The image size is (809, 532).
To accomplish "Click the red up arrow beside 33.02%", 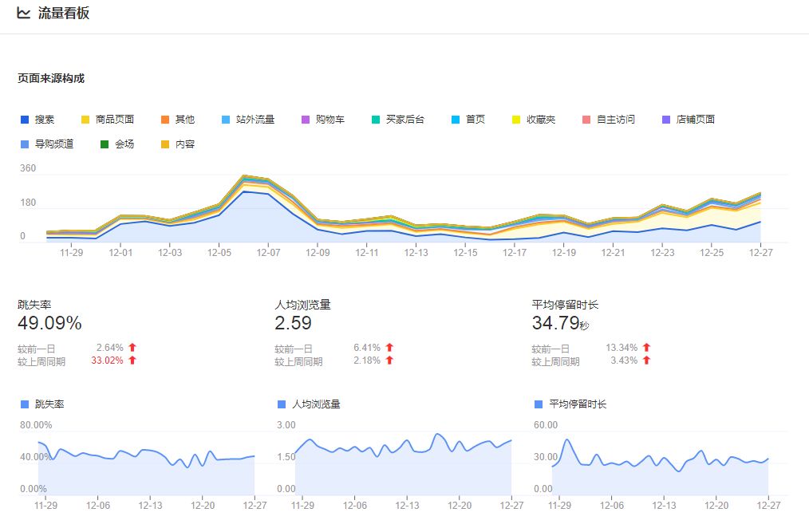I will click(132, 361).
